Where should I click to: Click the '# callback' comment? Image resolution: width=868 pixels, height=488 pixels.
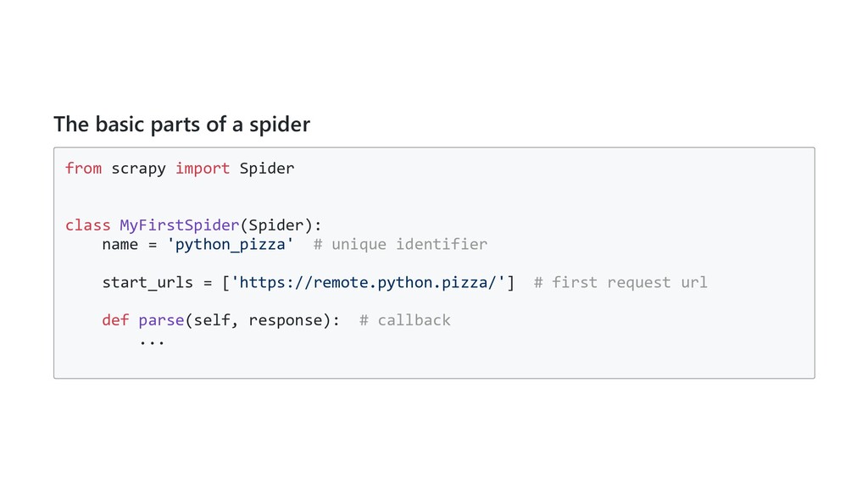point(405,320)
